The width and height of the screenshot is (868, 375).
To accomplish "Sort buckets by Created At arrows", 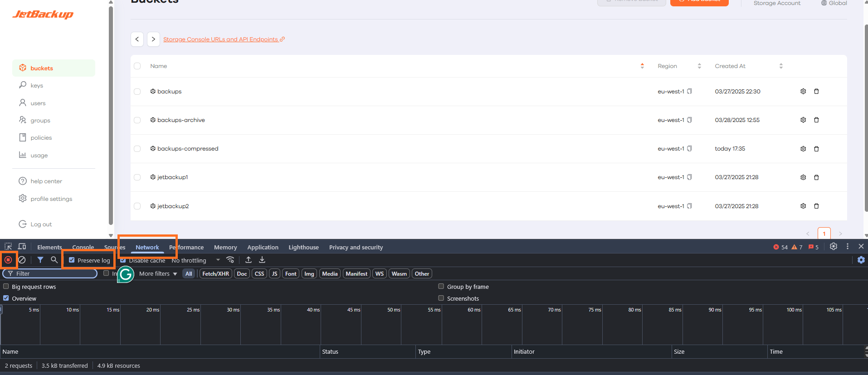I will click(x=781, y=66).
